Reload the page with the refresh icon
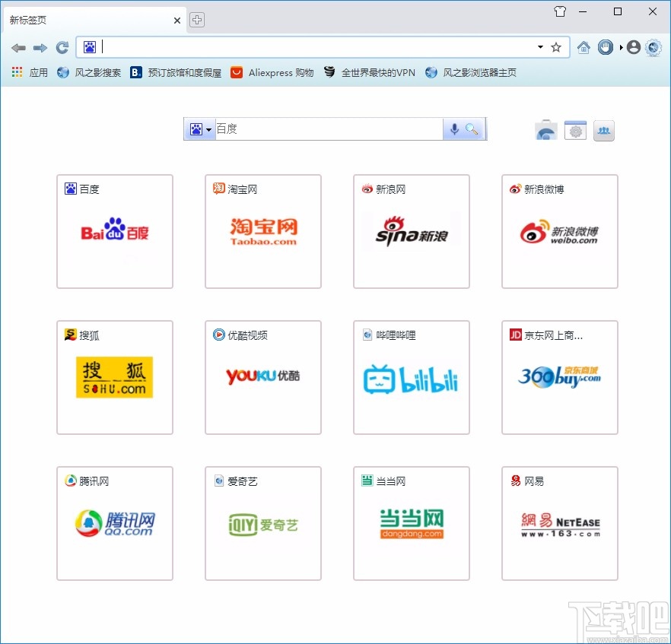The height and width of the screenshot is (644, 671). point(62,47)
